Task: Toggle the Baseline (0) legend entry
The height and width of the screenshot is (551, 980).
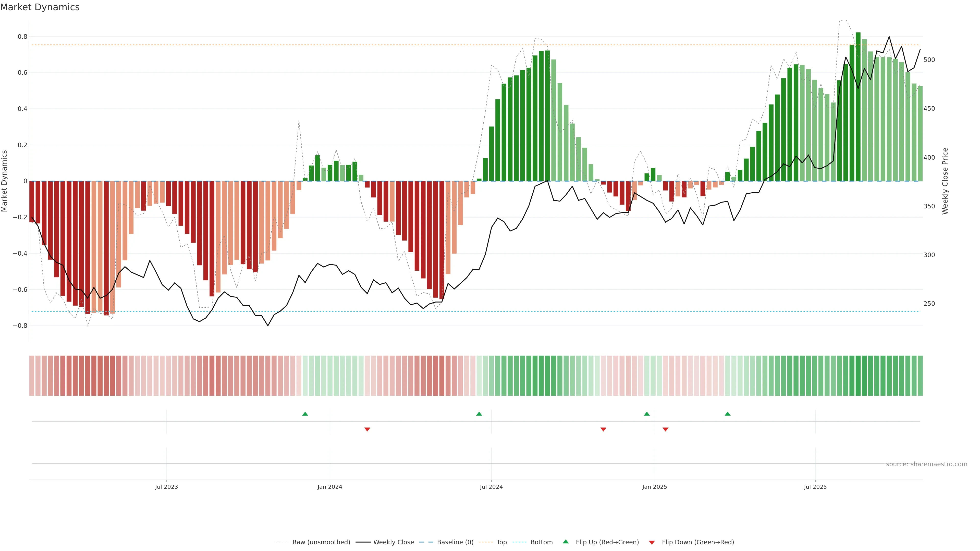Action: pyautogui.click(x=455, y=542)
